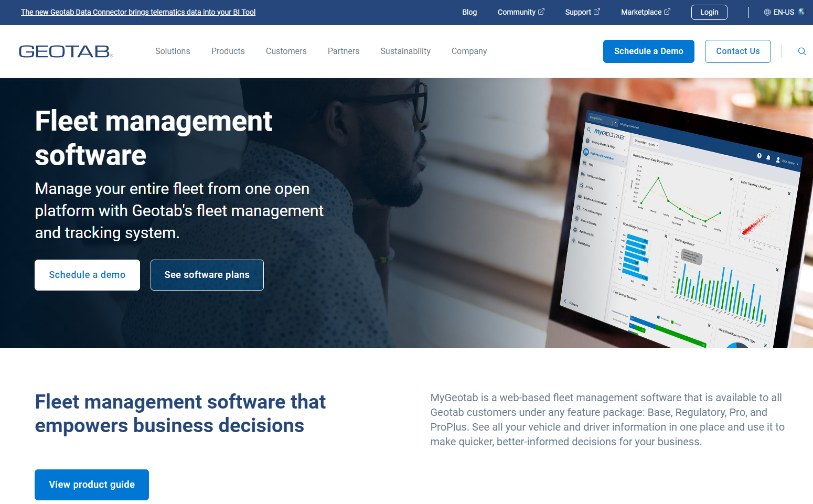Click the hero Schedule a demo button
Image resolution: width=813 pixels, height=504 pixels.
click(87, 275)
